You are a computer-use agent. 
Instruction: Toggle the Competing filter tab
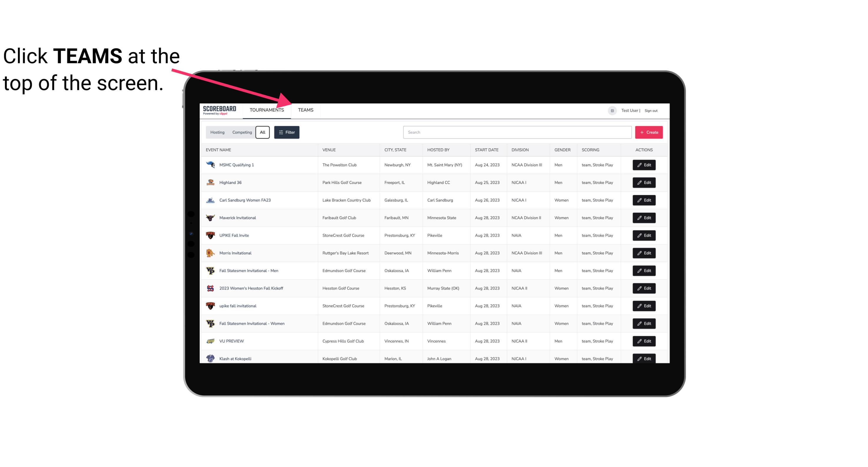(242, 132)
